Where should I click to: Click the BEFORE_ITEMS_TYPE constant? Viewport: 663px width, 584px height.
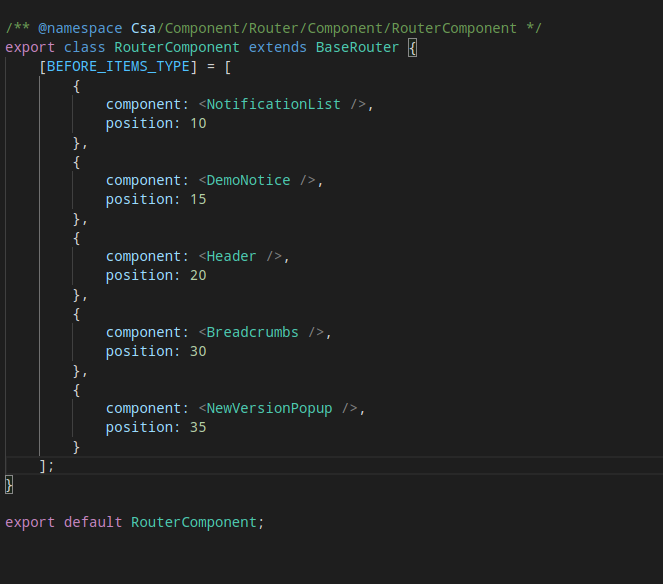118,66
